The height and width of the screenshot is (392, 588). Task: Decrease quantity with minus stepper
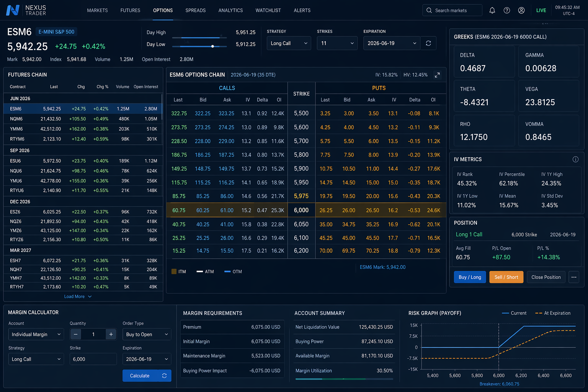[76, 334]
